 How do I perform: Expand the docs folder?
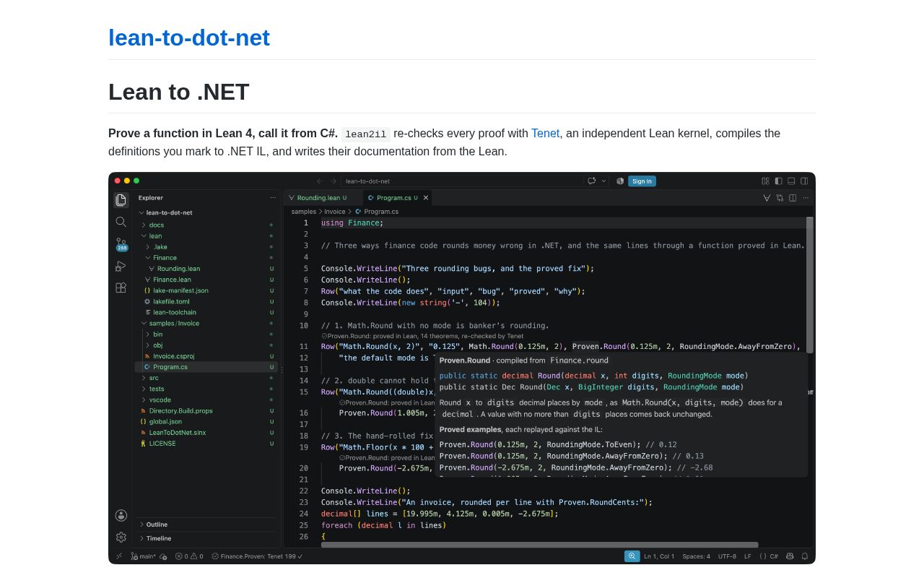[206, 225]
